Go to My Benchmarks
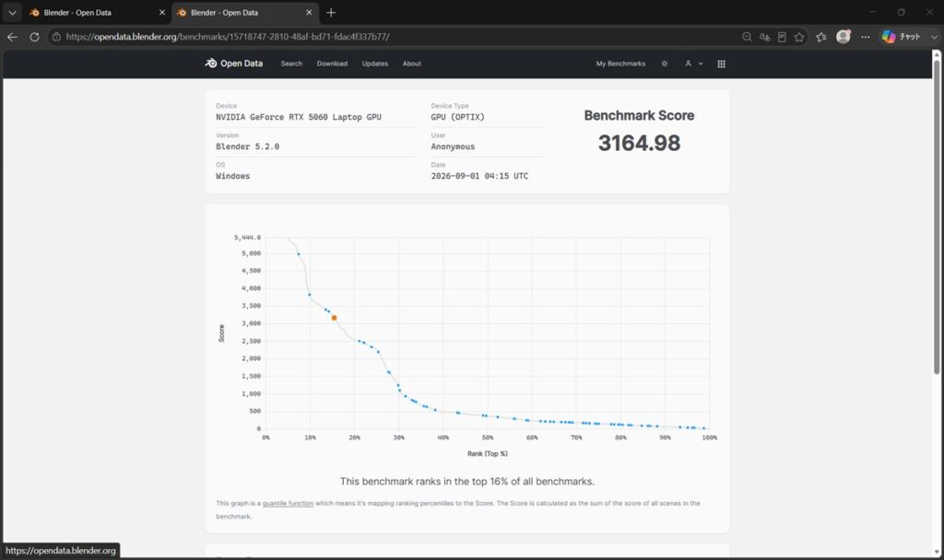Viewport: 944px width, 560px height. (x=620, y=64)
